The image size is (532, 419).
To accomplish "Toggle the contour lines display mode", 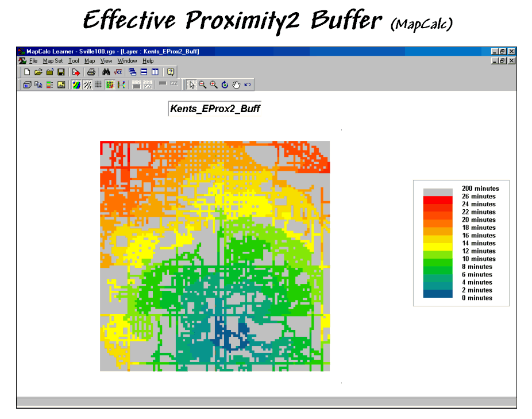I will coord(87,85).
